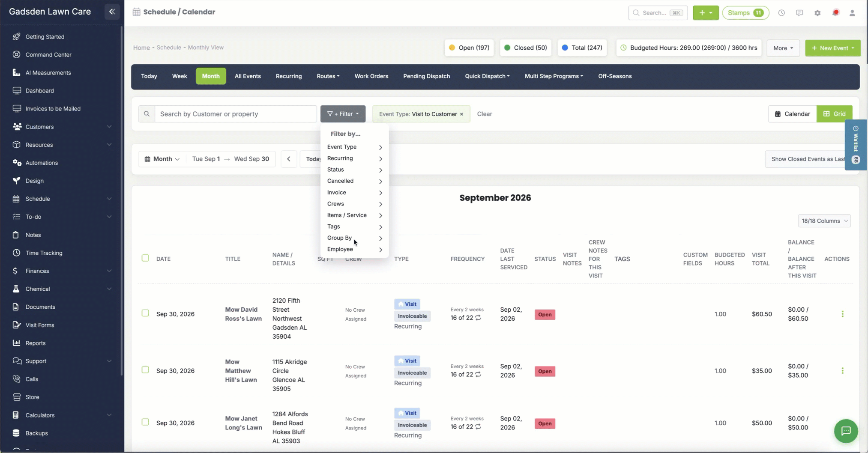Image resolution: width=868 pixels, height=453 pixels.
Task: Expand the 18/18 Columns dropdown
Action: 824,221
